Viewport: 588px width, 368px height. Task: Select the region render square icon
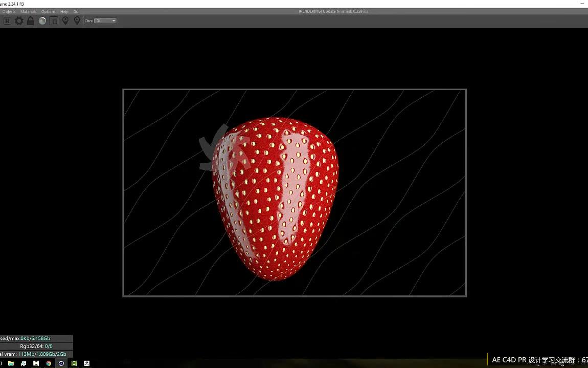[x=54, y=20]
